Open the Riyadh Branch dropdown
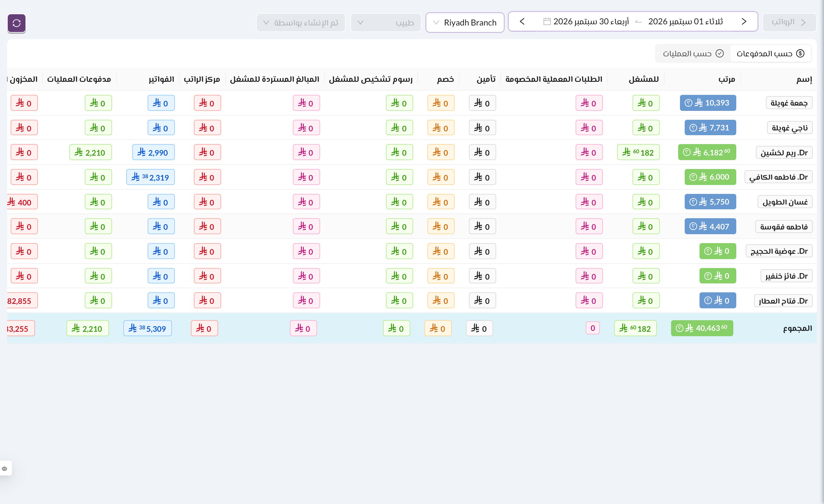This screenshot has height=504, width=824. (x=465, y=23)
